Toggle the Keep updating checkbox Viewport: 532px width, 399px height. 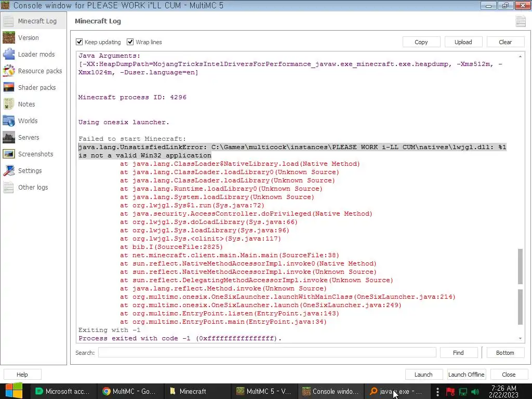coord(79,42)
